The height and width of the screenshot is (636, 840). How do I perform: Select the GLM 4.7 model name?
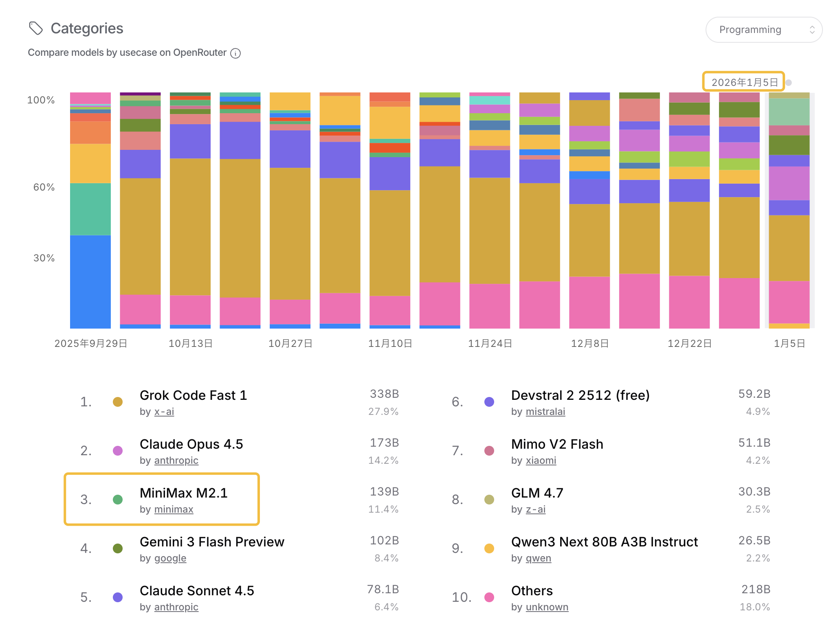[x=537, y=493]
